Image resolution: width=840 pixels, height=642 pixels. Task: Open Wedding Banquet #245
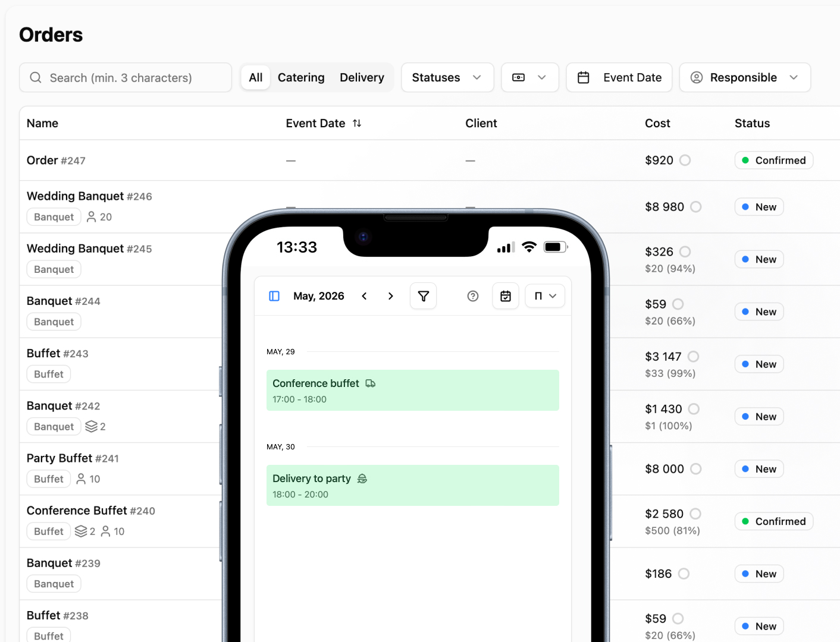[x=89, y=248]
